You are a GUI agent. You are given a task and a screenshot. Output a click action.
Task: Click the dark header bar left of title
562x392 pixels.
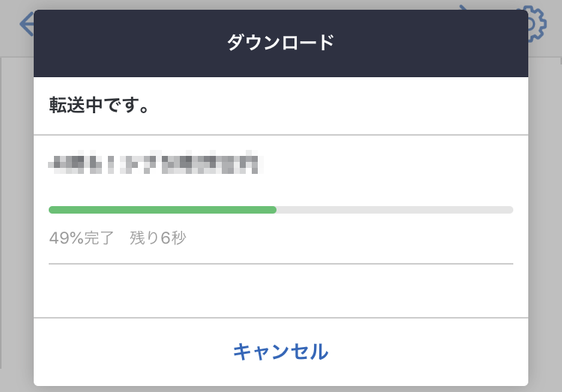[129, 43]
